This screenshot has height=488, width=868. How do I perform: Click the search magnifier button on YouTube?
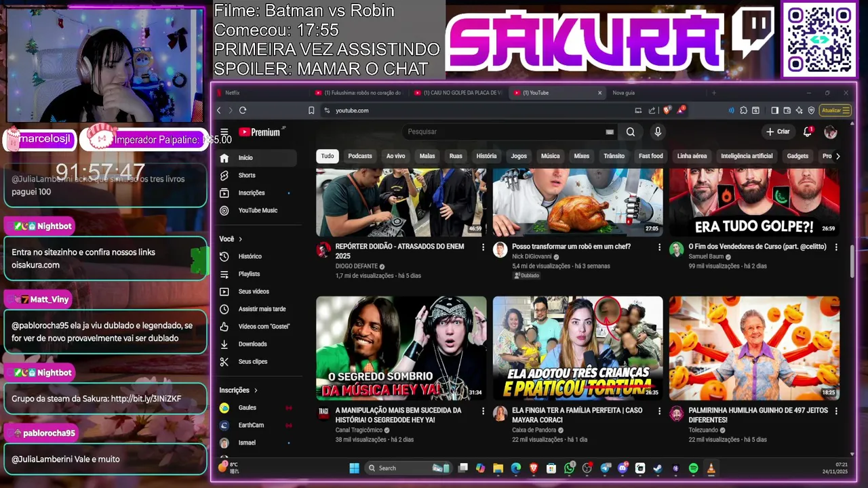(x=631, y=131)
